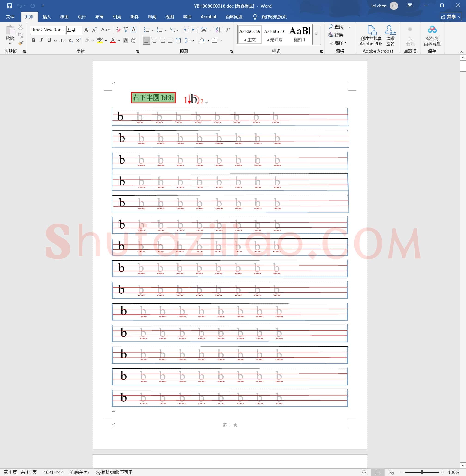Screen dimensions: 466x476
Task: Center align the text
Action: [x=154, y=41]
